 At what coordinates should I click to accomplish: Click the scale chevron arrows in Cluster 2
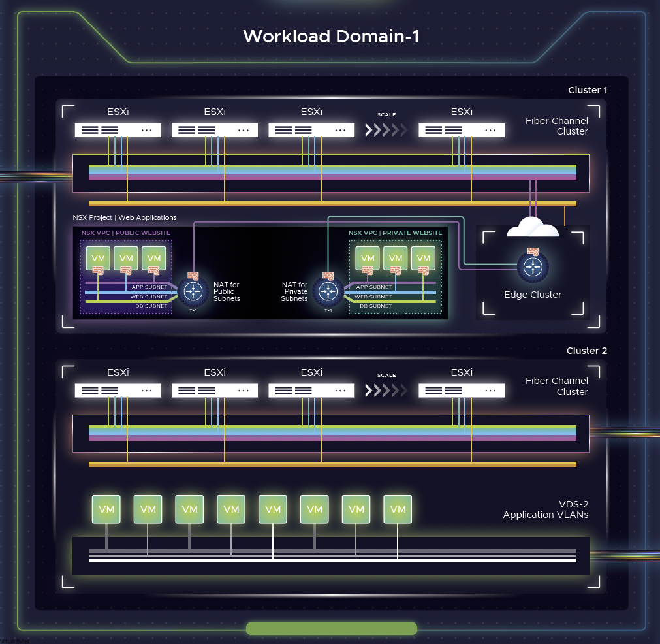(386, 391)
